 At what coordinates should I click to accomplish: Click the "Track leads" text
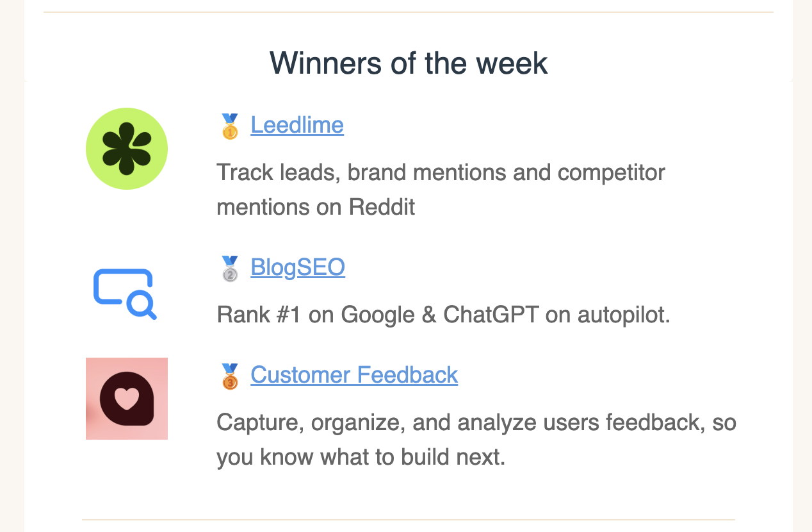click(278, 172)
